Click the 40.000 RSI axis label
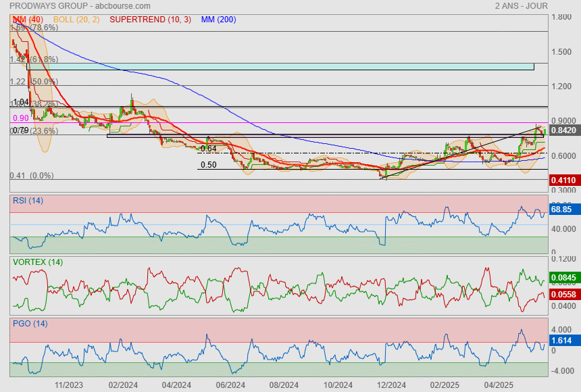This screenshot has width=581, height=392. 563,229
